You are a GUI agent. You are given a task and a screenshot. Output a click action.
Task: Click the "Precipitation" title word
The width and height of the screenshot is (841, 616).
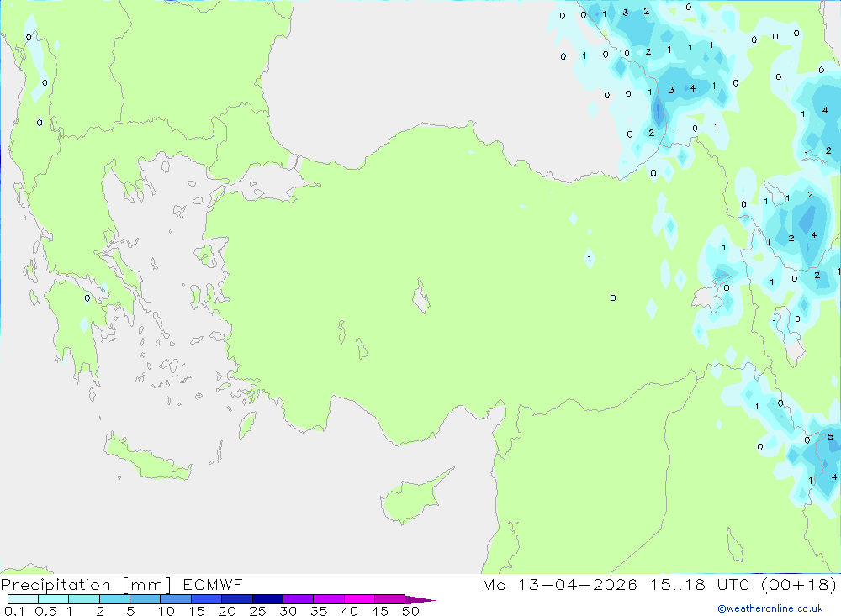[56, 585]
